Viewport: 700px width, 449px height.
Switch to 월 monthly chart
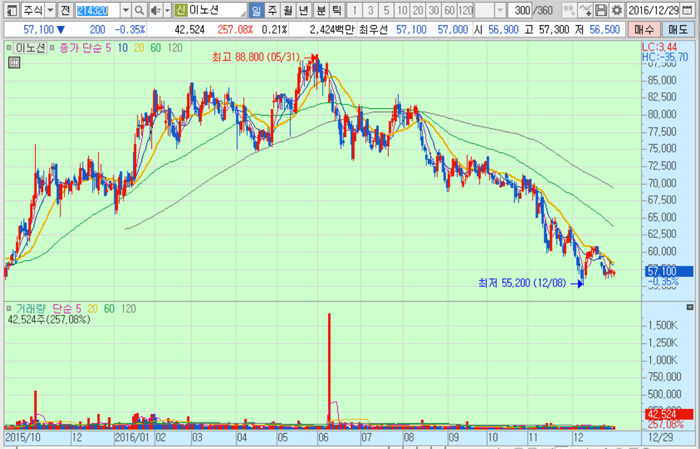coord(289,9)
